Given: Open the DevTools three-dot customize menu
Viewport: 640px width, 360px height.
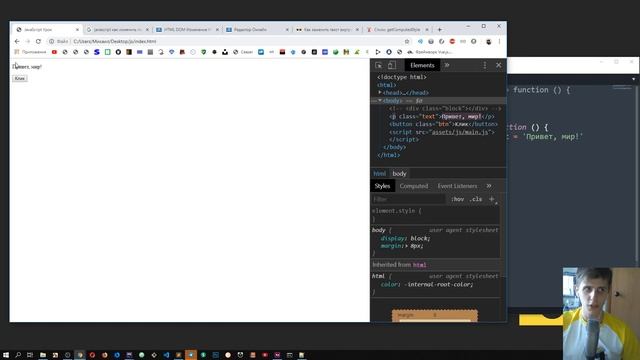Looking at the screenshot, I should pyautogui.click(x=484, y=65).
